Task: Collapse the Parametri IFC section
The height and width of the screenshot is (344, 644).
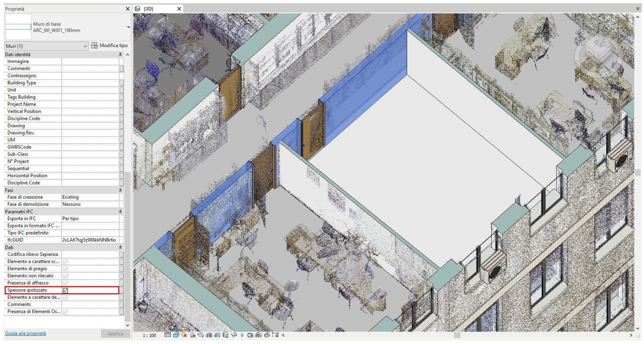Action: [x=120, y=212]
